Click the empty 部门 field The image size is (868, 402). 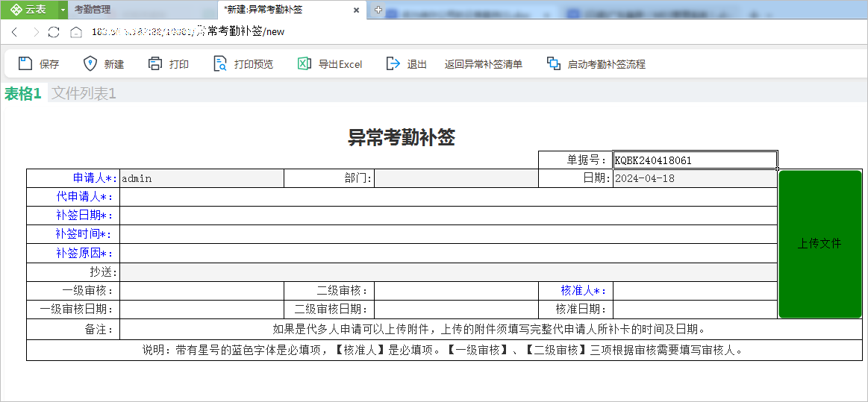[x=456, y=178]
